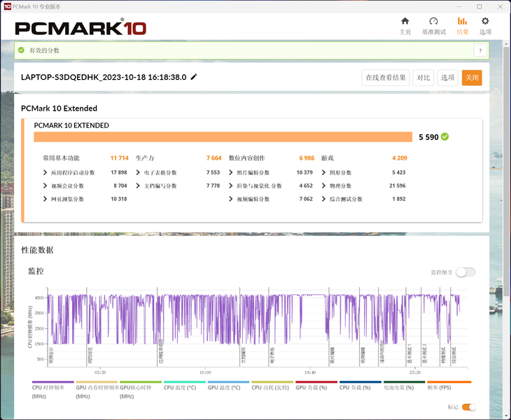Click the 照片编辑分数 value 10 379
This screenshot has width=511, height=420.
(304, 172)
